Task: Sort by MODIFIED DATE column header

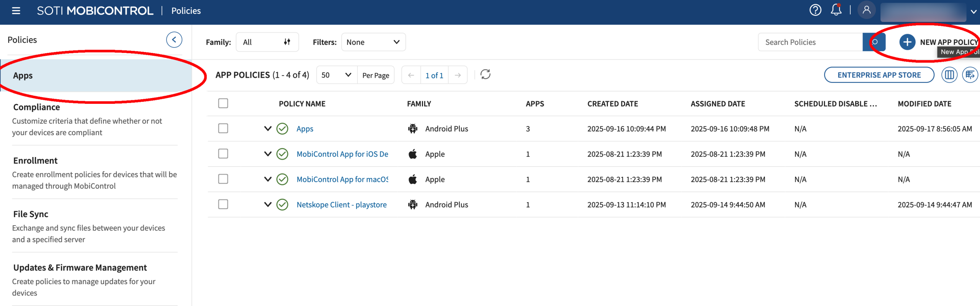Action: coord(924,104)
